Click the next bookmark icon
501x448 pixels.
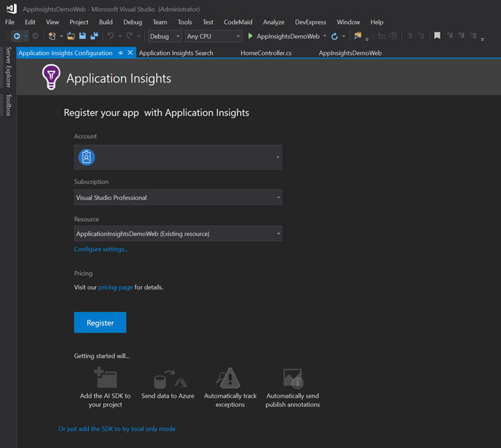pyautogui.click(x=461, y=36)
